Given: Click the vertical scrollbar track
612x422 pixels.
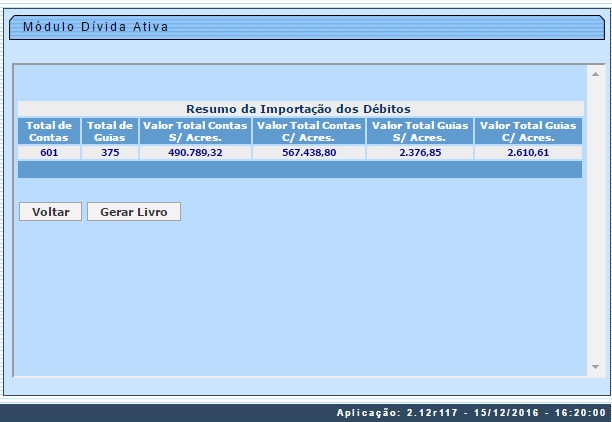Looking at the screenshot, I should (594, 220).
